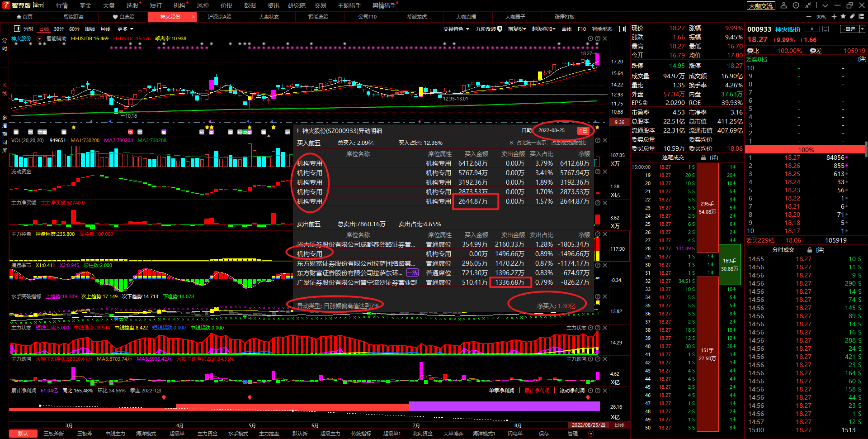The height and width of the screenshot is (439, 868).
Task: Zoom in with the plus icon
Action: click(x=834, y=17)
